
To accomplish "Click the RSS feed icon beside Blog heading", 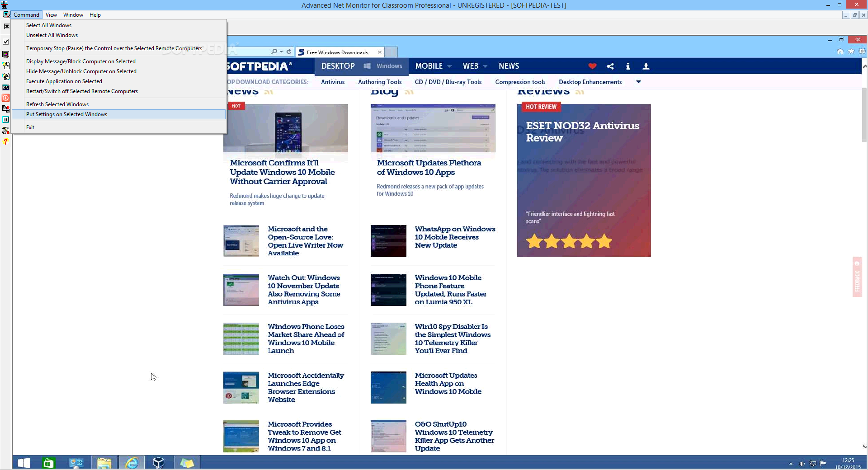I will [x=410, y=92].
